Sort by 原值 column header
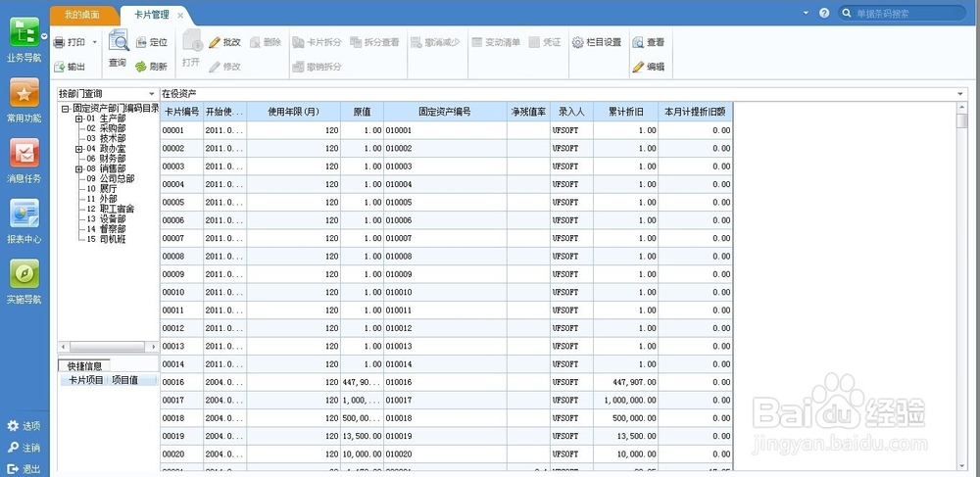This screenshot has width=980, height=477. pos(362,112)
